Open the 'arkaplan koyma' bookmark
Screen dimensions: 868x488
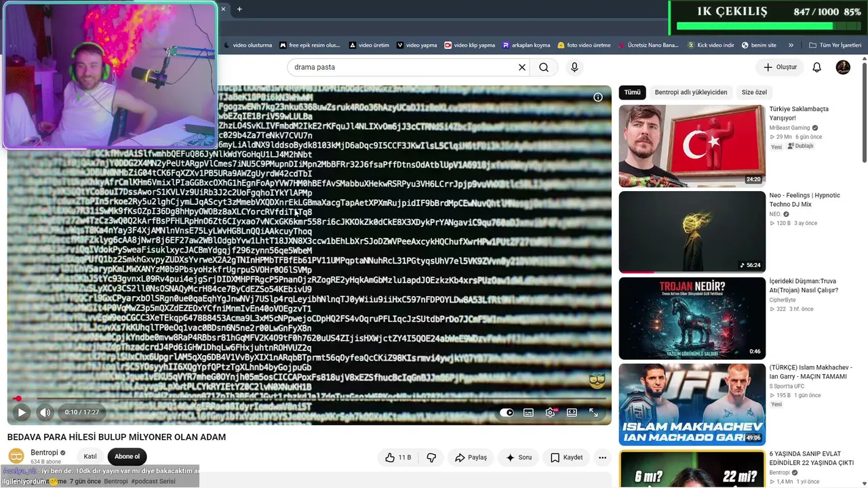[x=526, y=45]
